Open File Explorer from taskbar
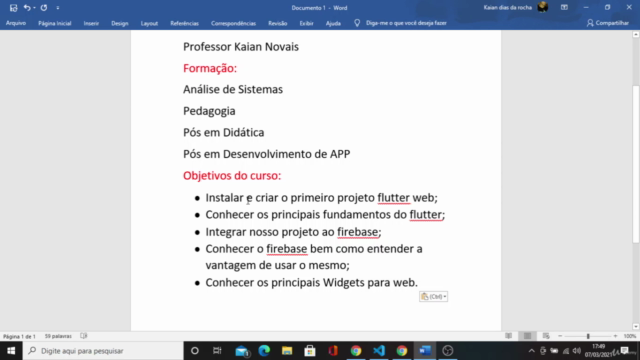This screenshot has height=360, width=640. (287, 351)
